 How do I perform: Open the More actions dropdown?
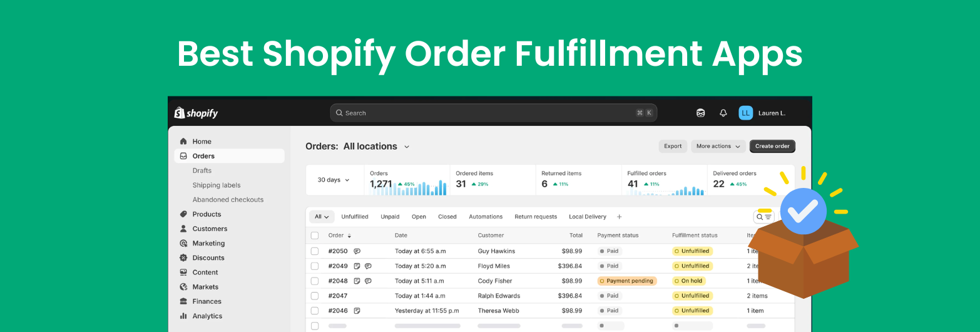pyautogui.click(x=718, y=147)
